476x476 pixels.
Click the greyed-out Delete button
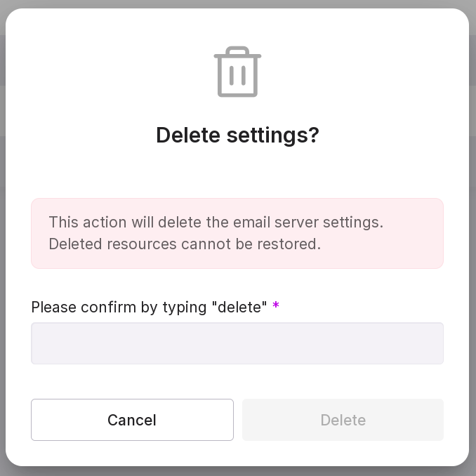click(x=343, y=420)
